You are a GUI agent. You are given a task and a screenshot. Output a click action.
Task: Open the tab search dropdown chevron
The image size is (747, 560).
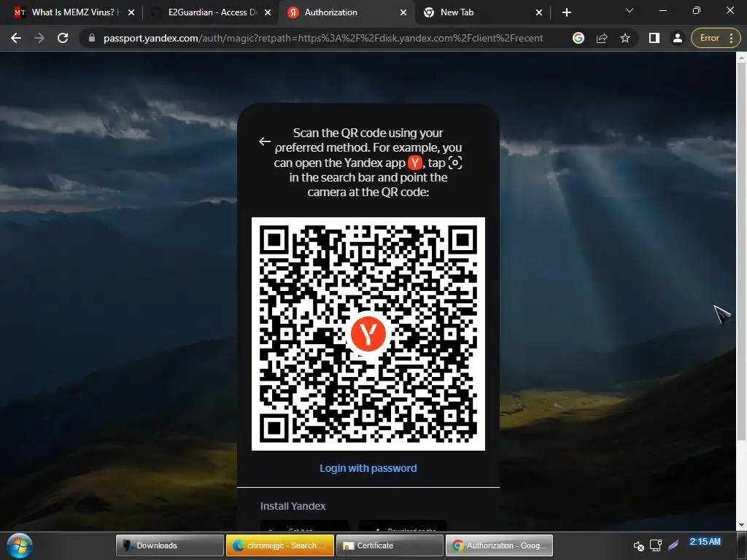630,10
